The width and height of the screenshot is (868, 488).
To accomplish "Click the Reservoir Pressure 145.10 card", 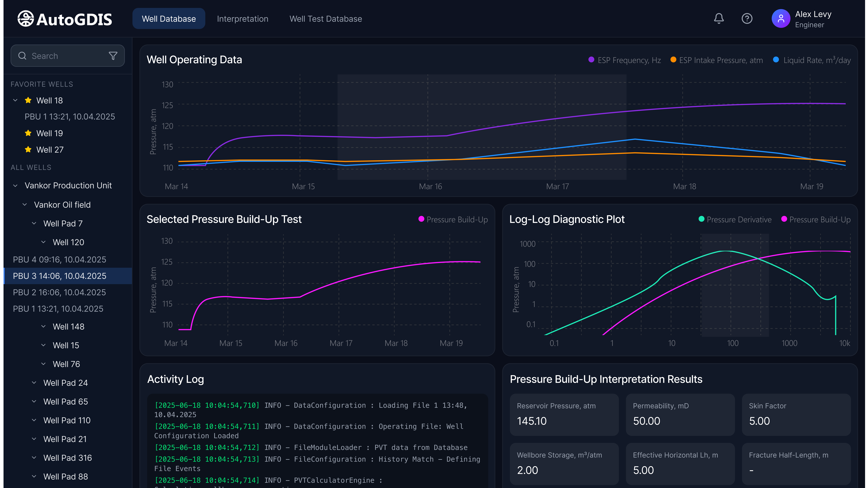I will point(564,415).
